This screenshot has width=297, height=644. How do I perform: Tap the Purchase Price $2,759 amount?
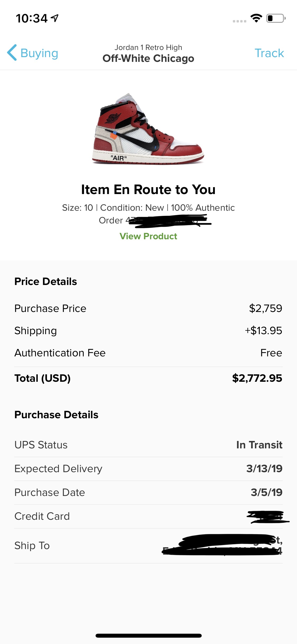(x=265, y=308)
